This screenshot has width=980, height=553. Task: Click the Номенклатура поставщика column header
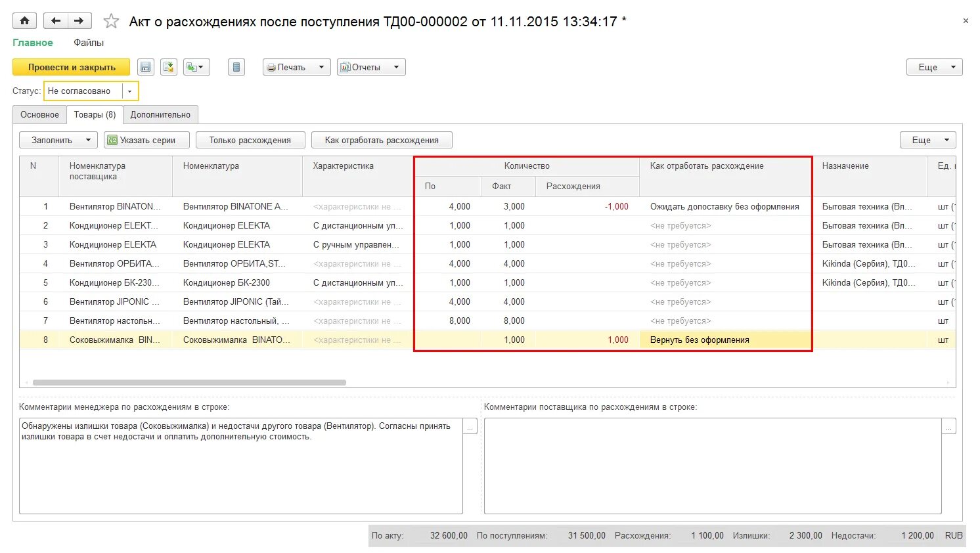pyautogui.click(x=116, y=176)
